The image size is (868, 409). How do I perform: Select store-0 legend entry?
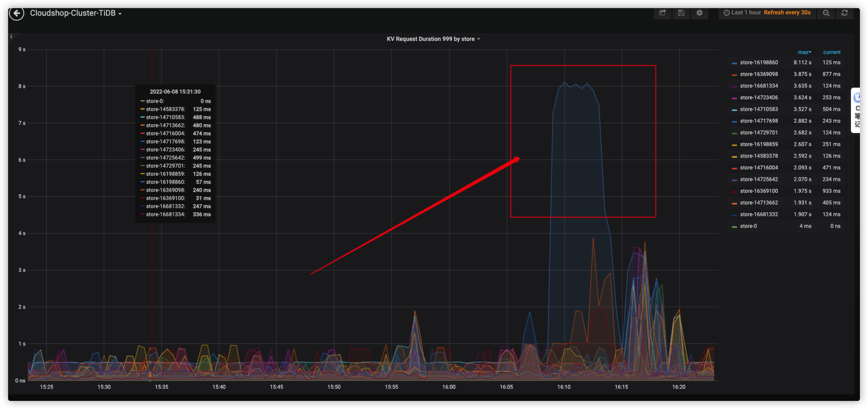[x=748, y=226]
